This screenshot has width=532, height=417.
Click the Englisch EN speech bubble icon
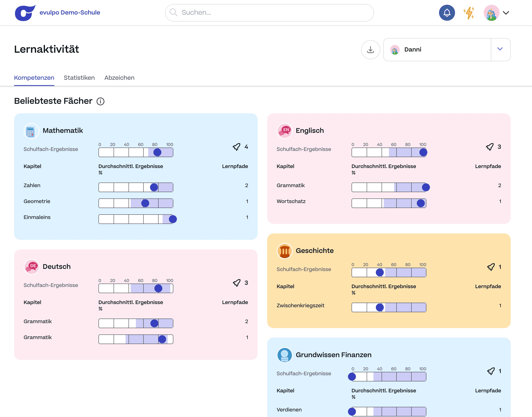coord(284,131)
